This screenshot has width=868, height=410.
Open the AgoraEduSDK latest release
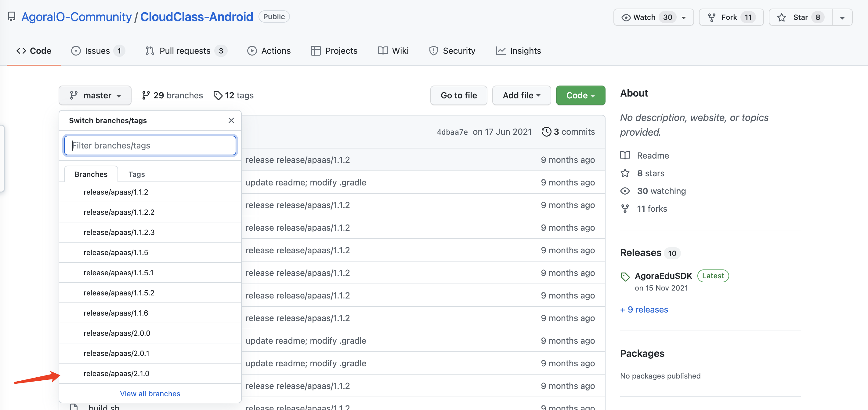coord(663,276)
